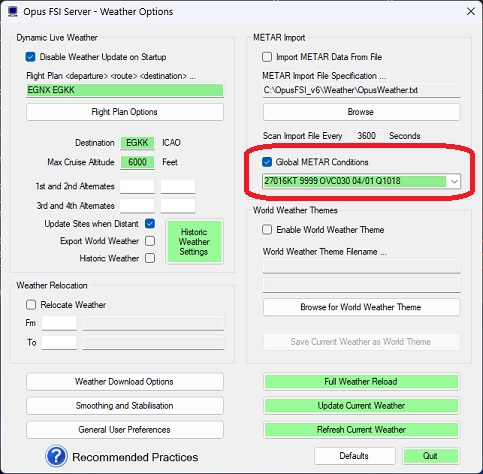Click the World Weather Theme Filename first field

361,267
